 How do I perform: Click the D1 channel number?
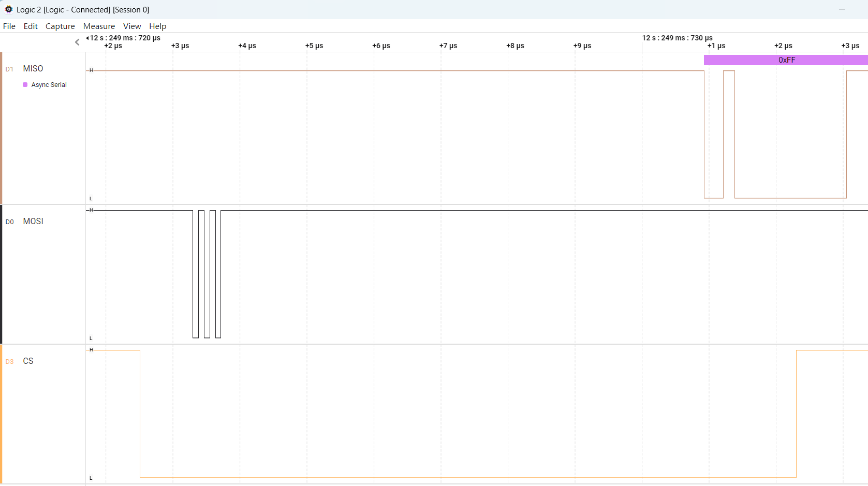9,69
